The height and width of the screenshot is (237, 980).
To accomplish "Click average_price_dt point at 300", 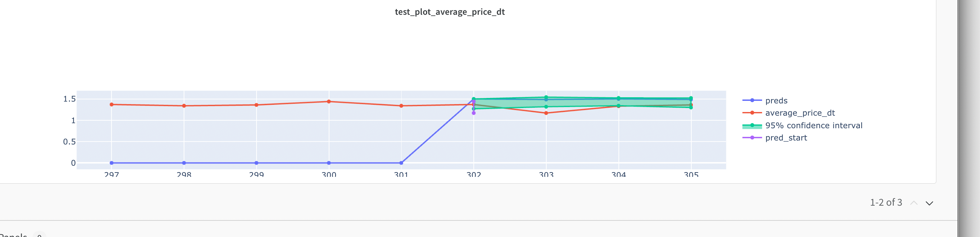I will click(329, 102).
